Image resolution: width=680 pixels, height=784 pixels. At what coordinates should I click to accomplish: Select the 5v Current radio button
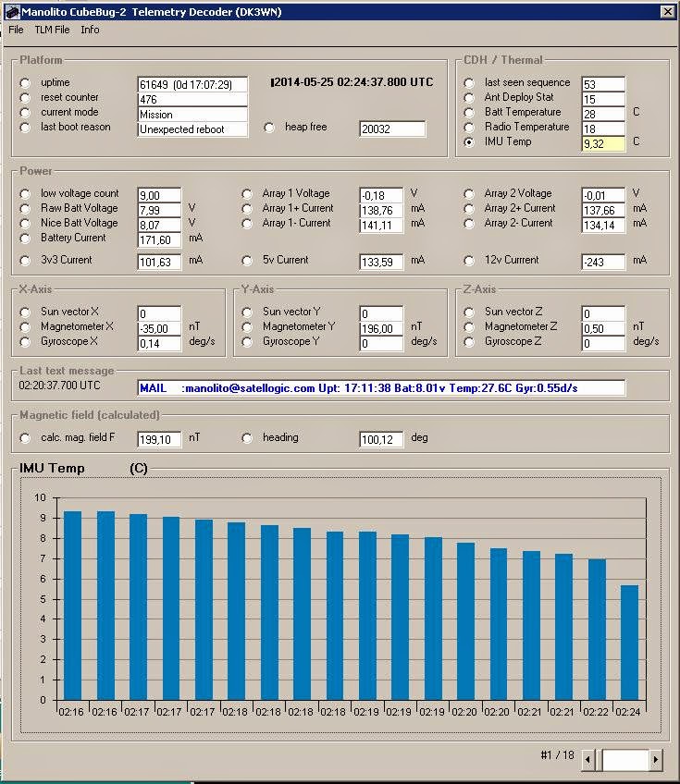(247, 261)
